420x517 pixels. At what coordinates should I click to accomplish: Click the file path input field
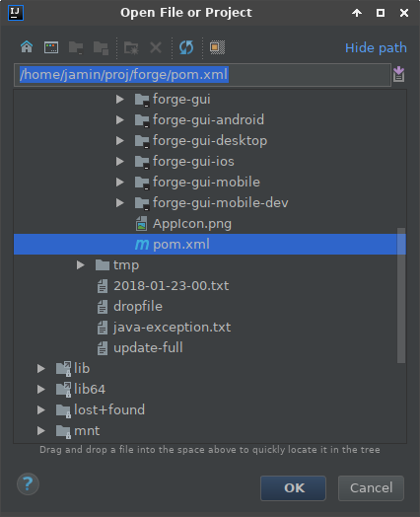coord(202,75)
